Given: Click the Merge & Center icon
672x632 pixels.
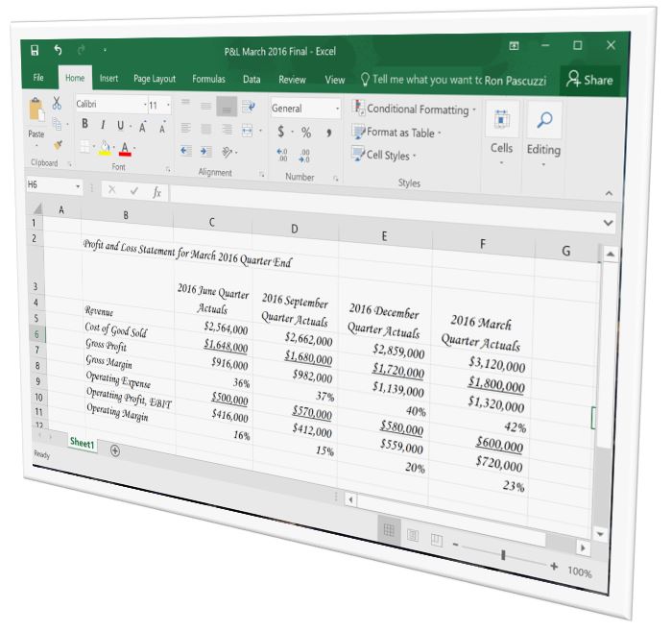Looking at the screenshot, I should (247, 130).
